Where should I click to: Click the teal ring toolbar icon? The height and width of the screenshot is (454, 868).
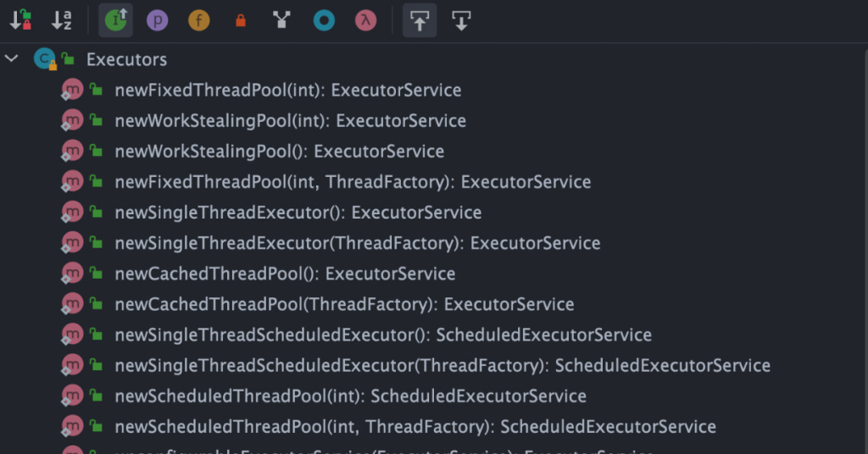pos(323,20)
